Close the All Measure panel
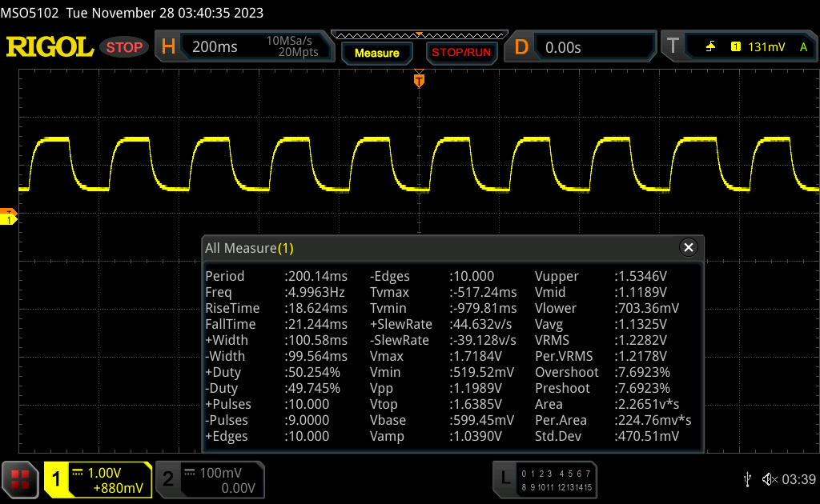 click(x=688, y=248)
